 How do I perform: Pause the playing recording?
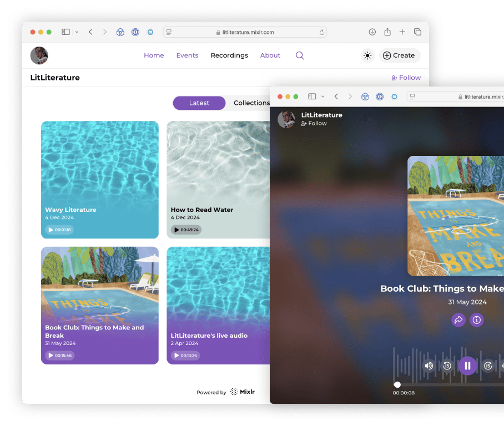[x=467, y=366]
